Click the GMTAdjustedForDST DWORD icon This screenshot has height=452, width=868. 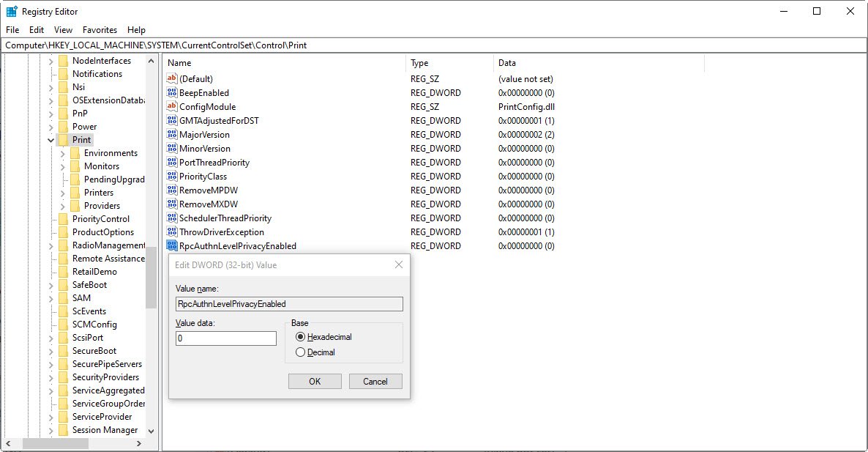click(x=171, y=120)
